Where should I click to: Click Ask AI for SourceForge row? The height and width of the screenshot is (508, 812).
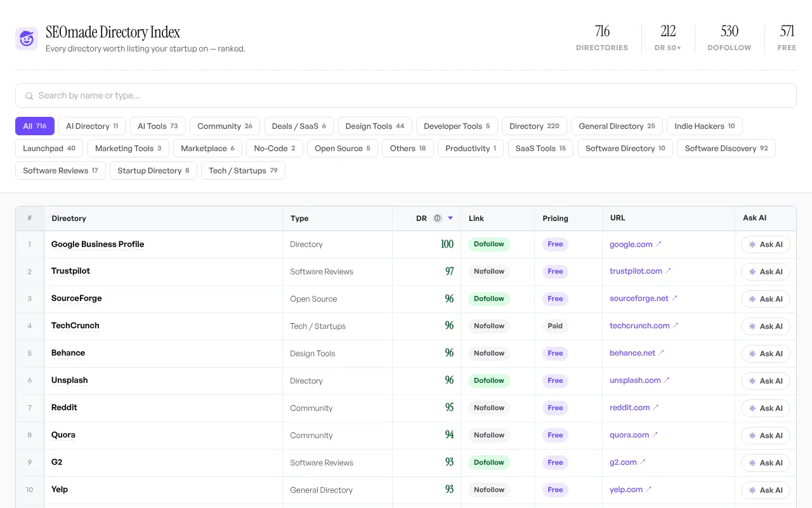click(x=765, y=299)
